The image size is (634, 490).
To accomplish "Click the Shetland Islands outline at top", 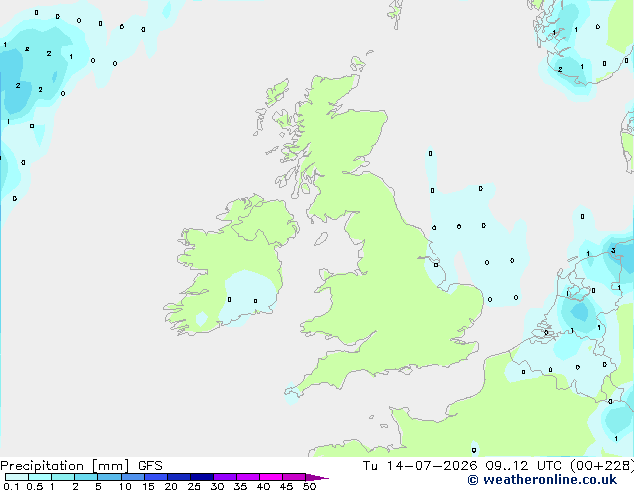I will [x=395, y=14].
